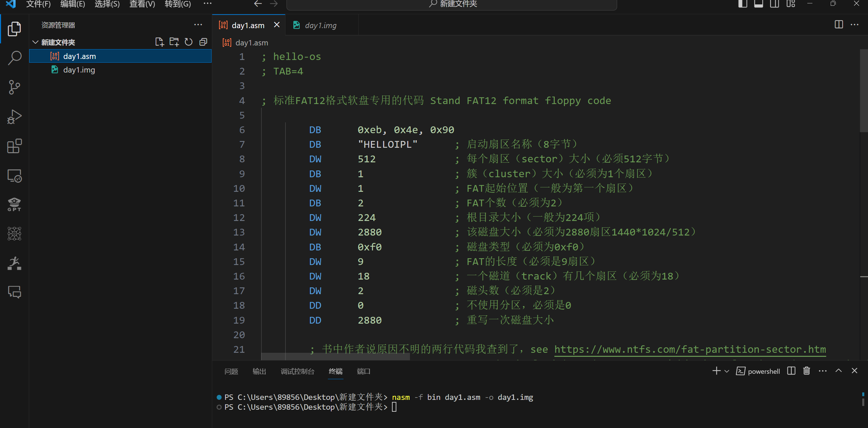Image resolution: width=868 pixels, height=428 pixels.
Task: Toggle the primary side bar layout
Action: [743, 4]
